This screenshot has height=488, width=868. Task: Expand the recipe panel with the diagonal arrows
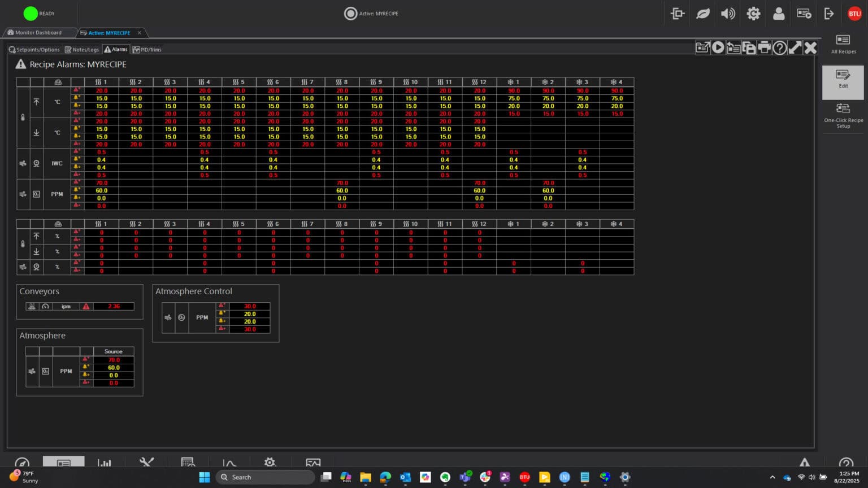795,48
